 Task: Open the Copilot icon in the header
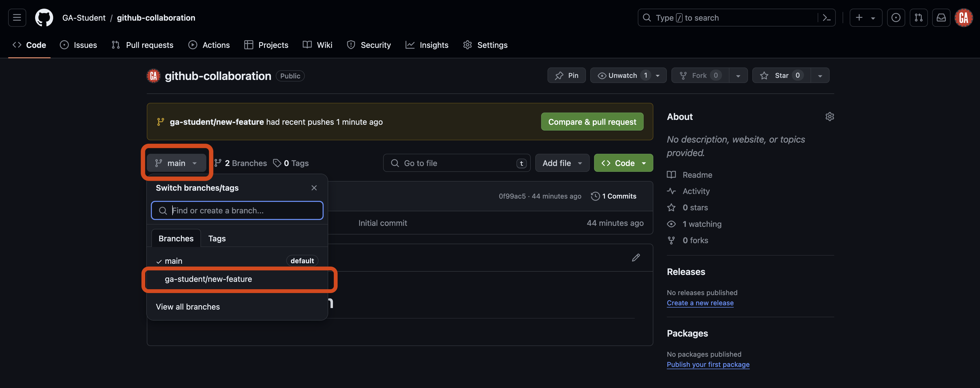(x=896, y=18)
